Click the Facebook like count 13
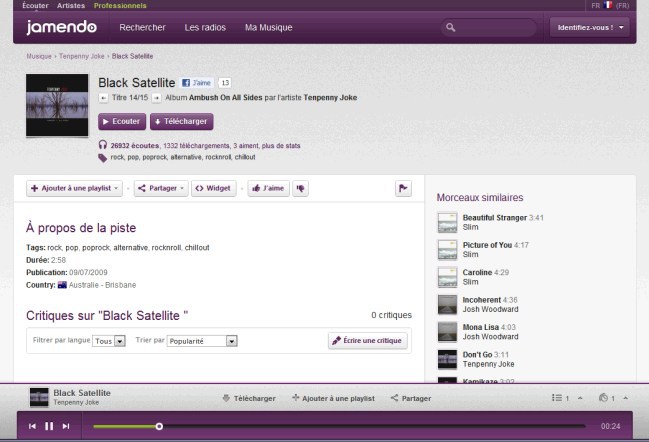The image size is (649, 442). [225, 83]
